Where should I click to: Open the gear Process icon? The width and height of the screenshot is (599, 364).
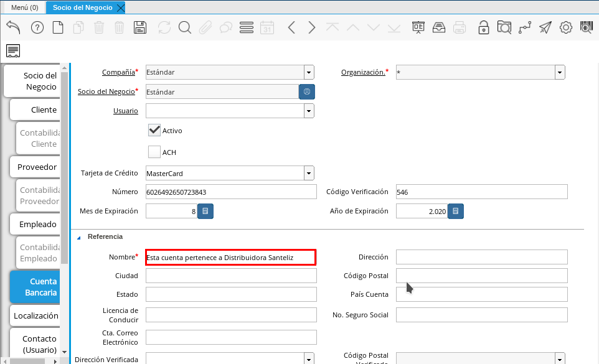pos(565,27)
